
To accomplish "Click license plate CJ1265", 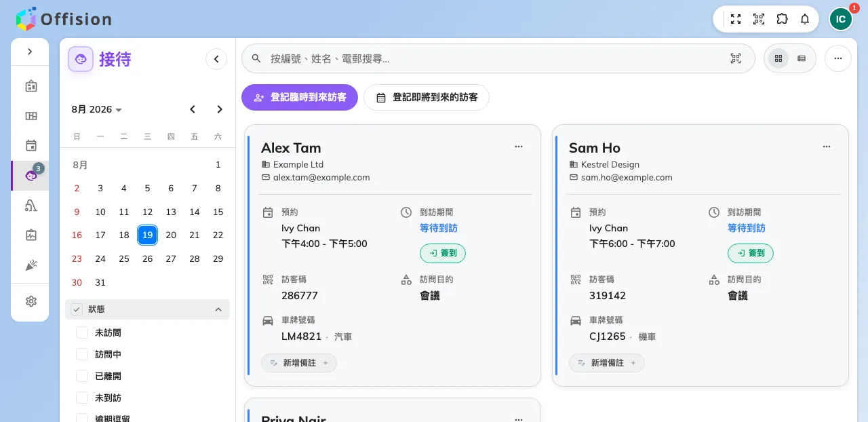I will pos(608,336).
